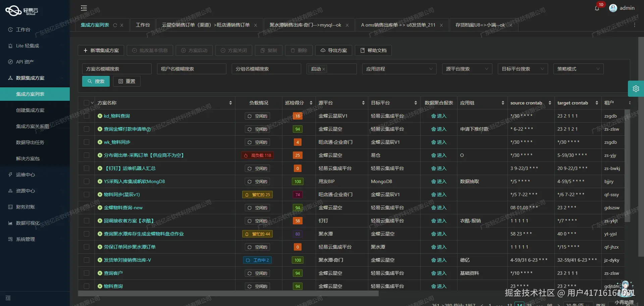Viewport: 644px width, 306px height.
Task: Expand the 应用进程 dropdown
Action: (x=399, y=69)
